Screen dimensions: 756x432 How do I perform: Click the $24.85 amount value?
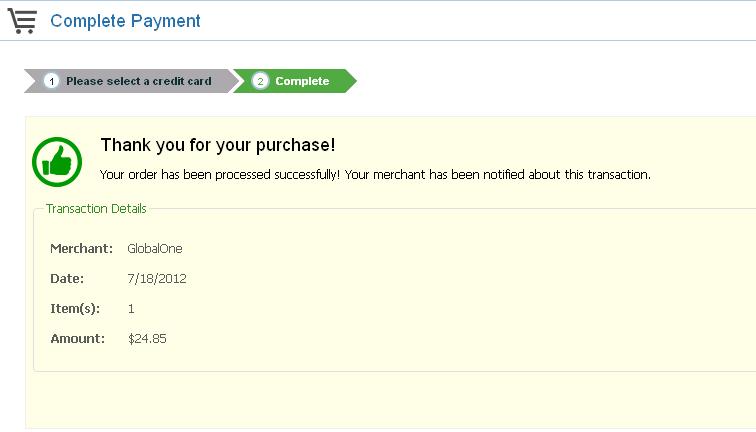tap(147, 338)
